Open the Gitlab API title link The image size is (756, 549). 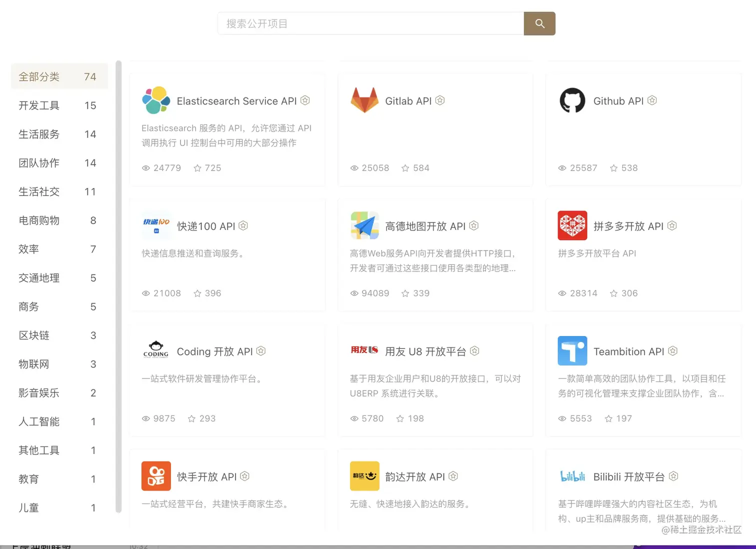pos(408,101)
